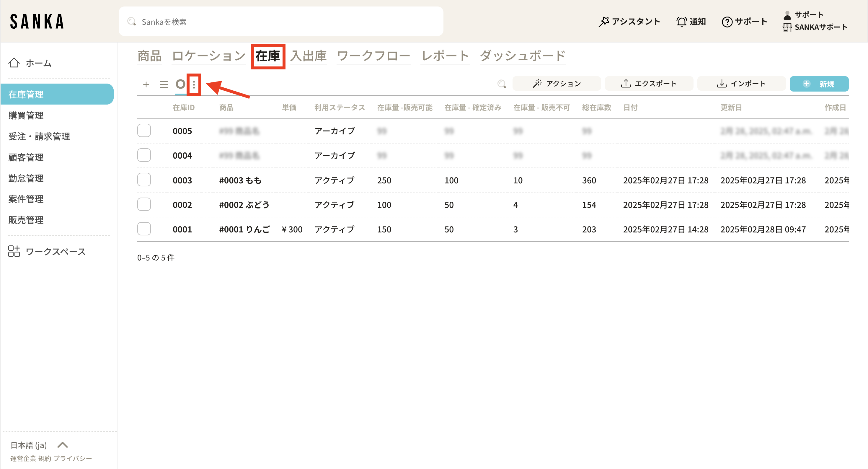
Task: Open the アクション dropdown menu
Action: click(x=557, y=84)
